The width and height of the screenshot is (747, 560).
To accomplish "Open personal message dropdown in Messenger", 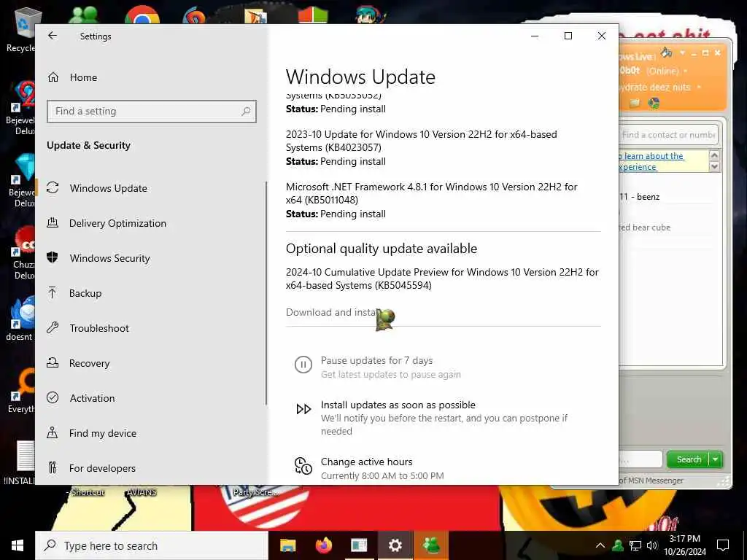I will click(x=699, y=87).
